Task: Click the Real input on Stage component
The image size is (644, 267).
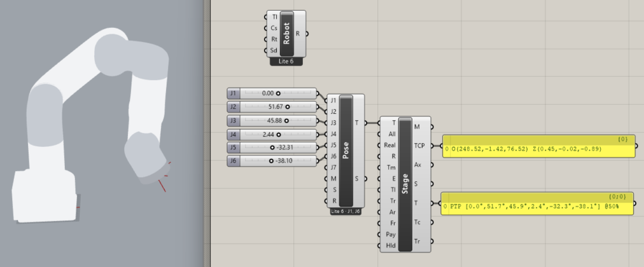Action: point(389,145)
